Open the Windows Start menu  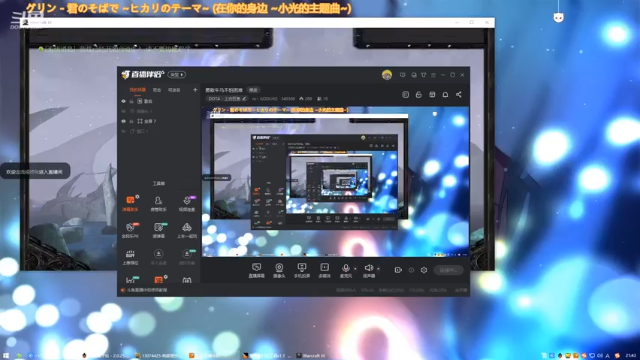pos(6,356)
